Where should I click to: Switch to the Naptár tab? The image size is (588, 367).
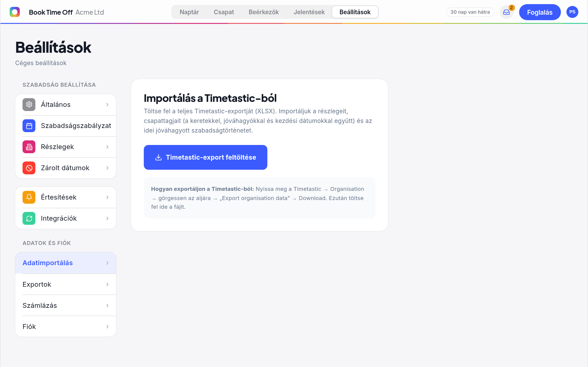(x=189, y=12)
